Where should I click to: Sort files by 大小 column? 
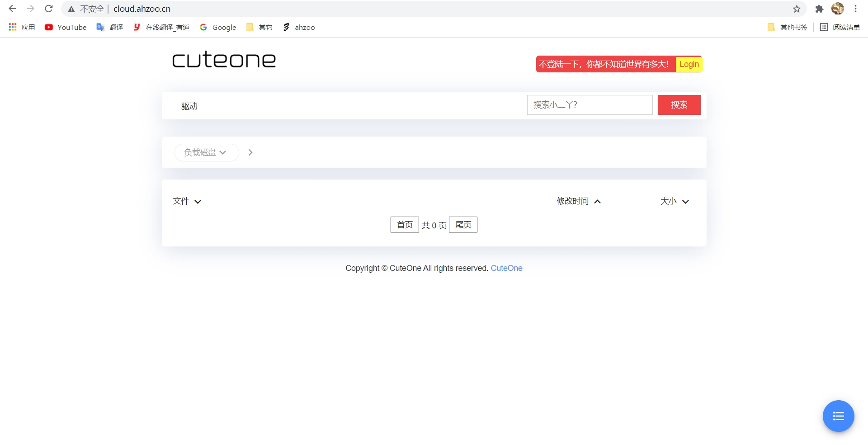coord(685,202)
